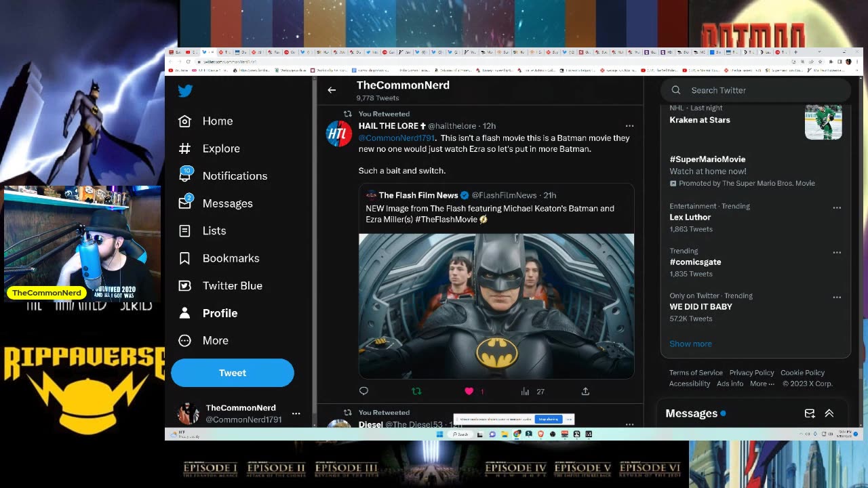Viewport: 868px width, 488px height.
Task: Open the Kraken at Stars thumbnail
Action: (x=823, y=122)
